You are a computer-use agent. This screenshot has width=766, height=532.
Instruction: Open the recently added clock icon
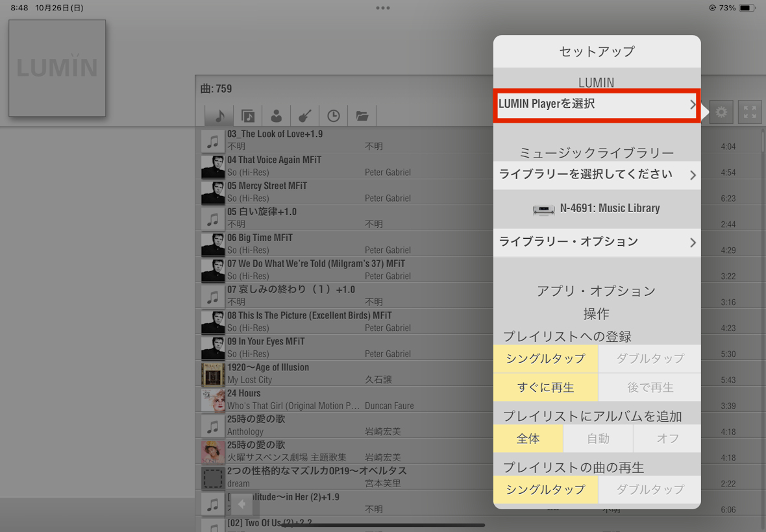(333, 116)
